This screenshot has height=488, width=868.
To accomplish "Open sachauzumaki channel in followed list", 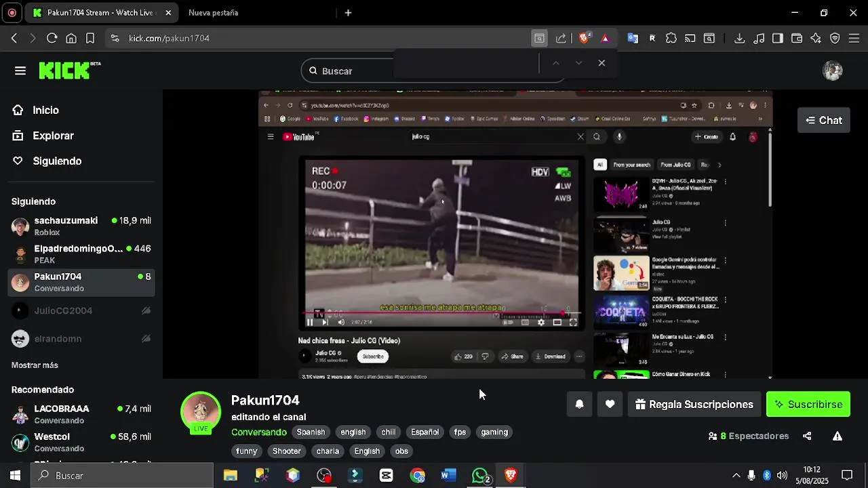I will pos(81,226).
